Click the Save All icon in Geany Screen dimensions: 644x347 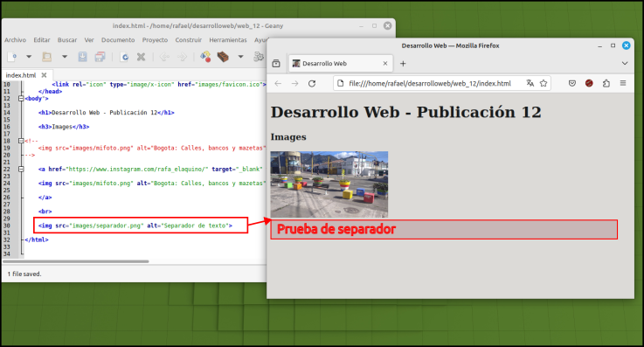coord(100,57)
